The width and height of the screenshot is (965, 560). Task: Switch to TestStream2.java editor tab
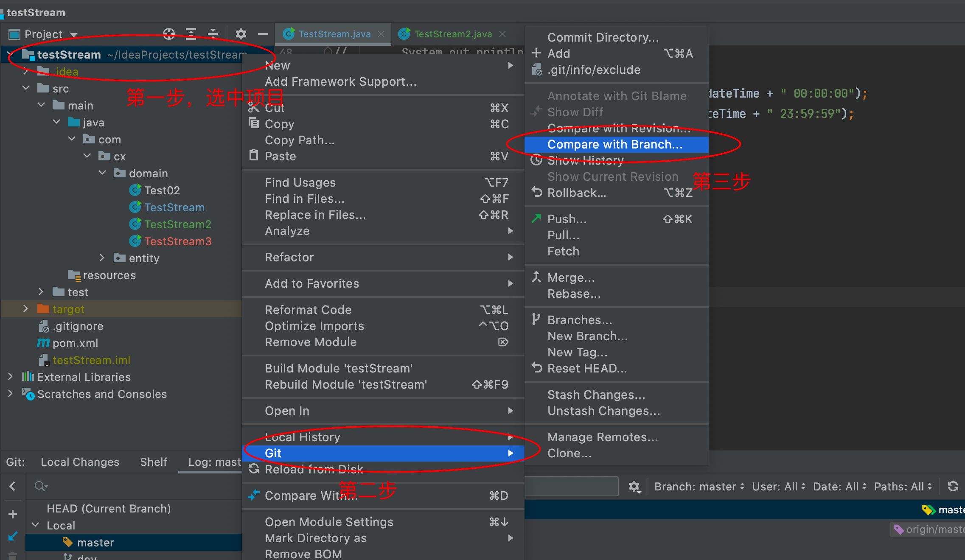[453, 34]
